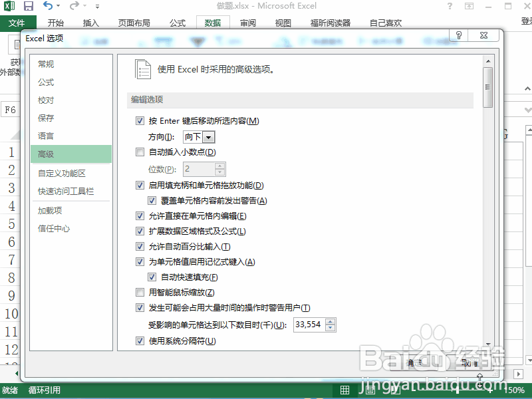Viewport: 532px width, 399px height.
Task: Select row 5 header in worksheet
Action: (x=11, y=224)
